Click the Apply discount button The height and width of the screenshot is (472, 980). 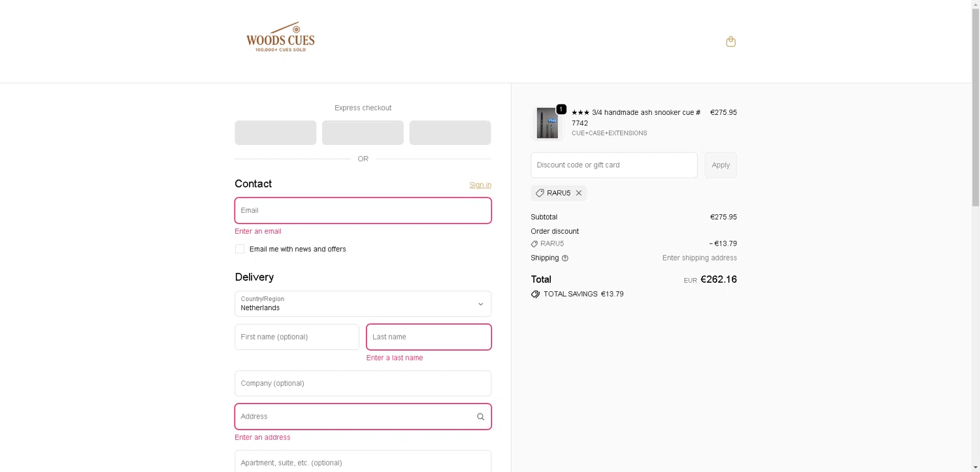pyautogui.click(x=721, y=165)
